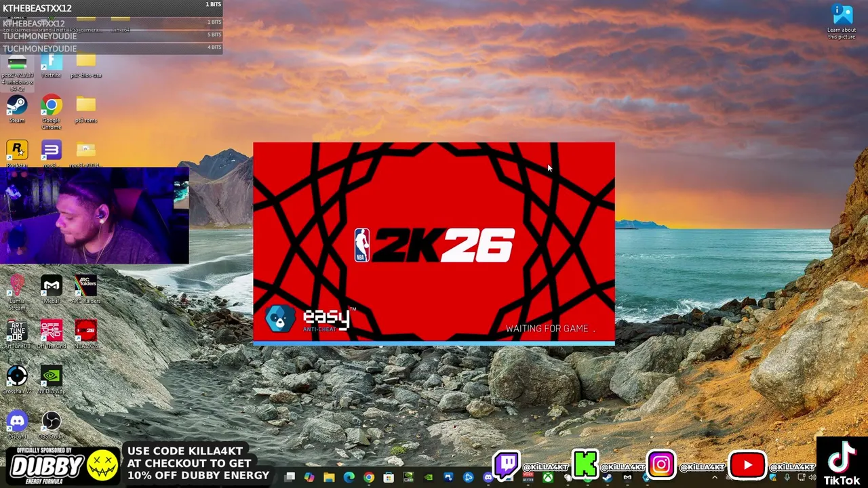Launch Fortnite from the desktop shortcut
868x488 pixels.
click(x=52, y=63)
